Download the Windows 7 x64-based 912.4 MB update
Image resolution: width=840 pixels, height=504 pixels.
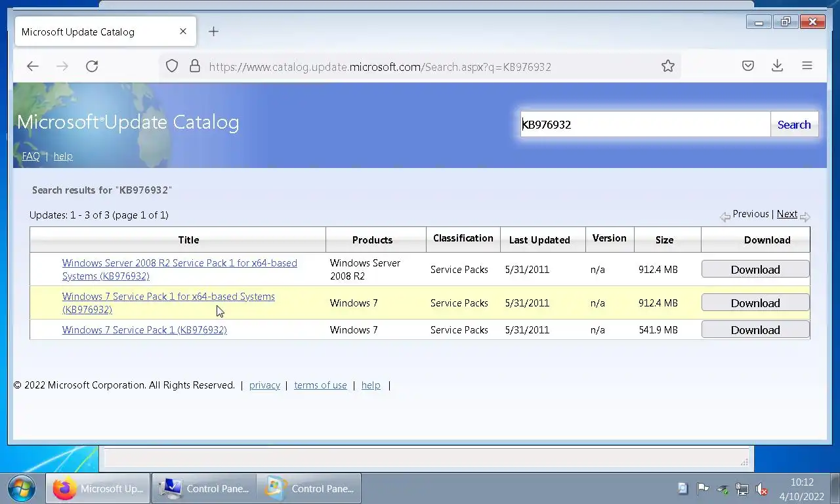click(x=755, y=303)
